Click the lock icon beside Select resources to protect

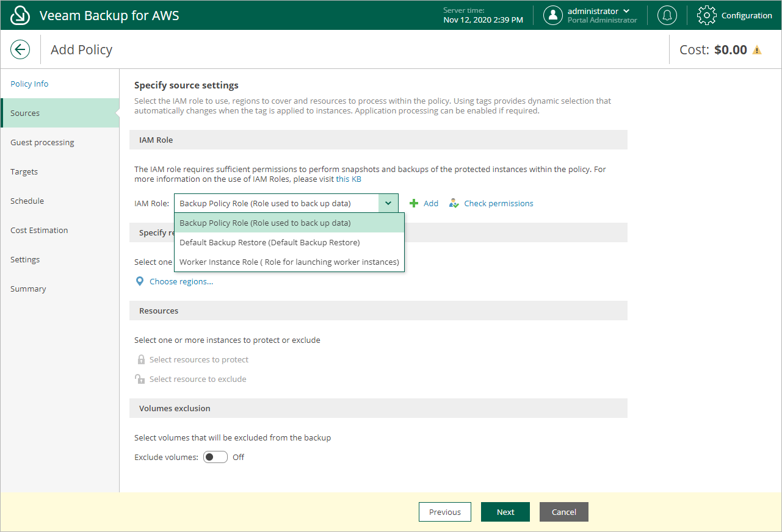coord(141,359)
